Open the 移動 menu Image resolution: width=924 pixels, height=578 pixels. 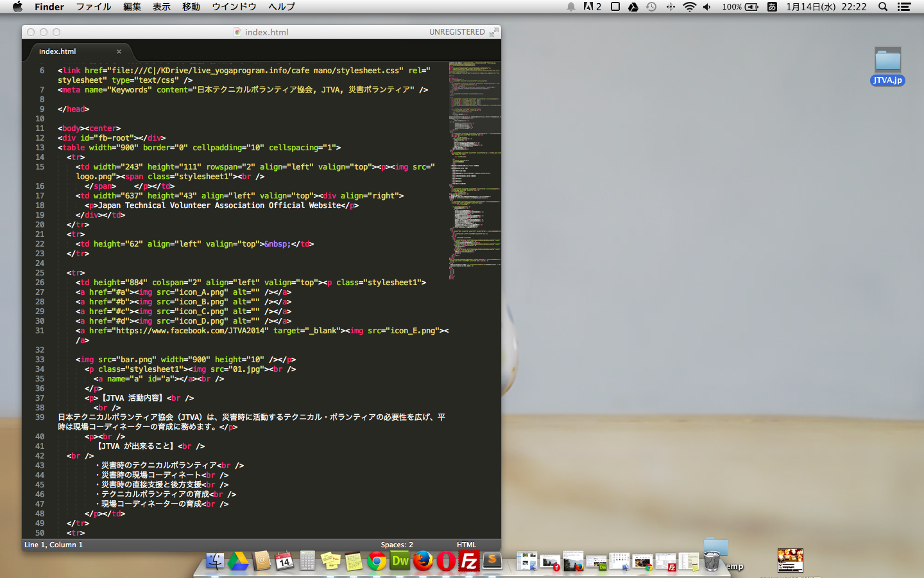pos(191,6)
